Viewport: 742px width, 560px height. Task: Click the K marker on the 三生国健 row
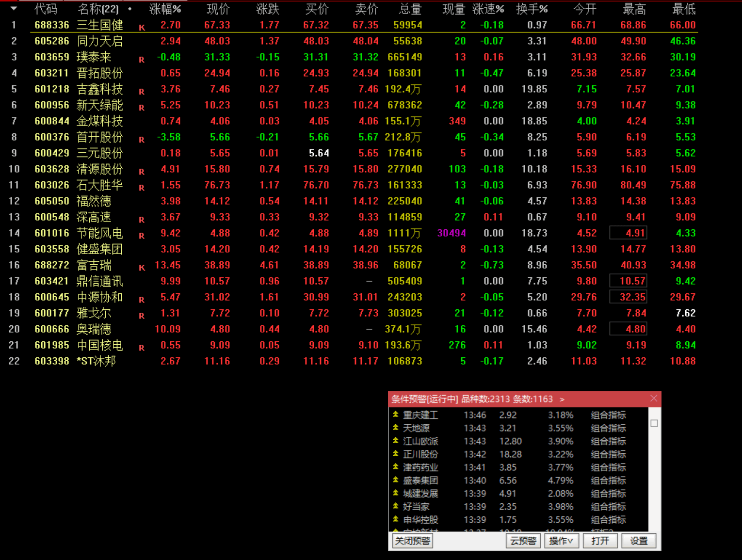pyautogui.click(x=142, y=28)
